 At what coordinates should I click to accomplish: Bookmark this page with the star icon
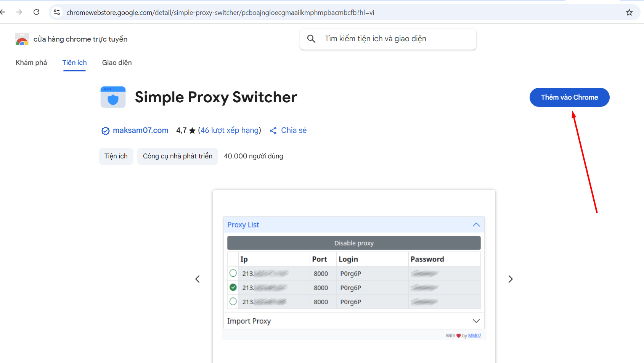629,12
